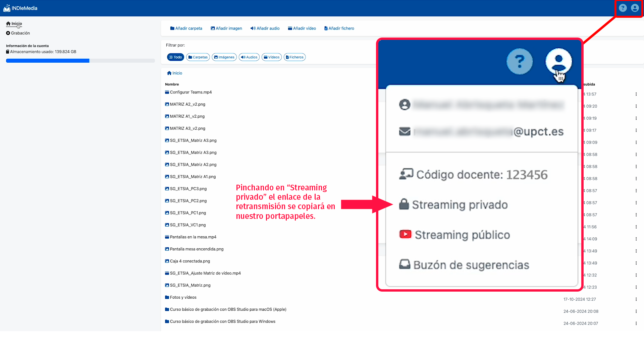The width and height of the screenshot is (644, 362).
Task: Click the storage usage progress bar
Action: [x=80, y=61]
